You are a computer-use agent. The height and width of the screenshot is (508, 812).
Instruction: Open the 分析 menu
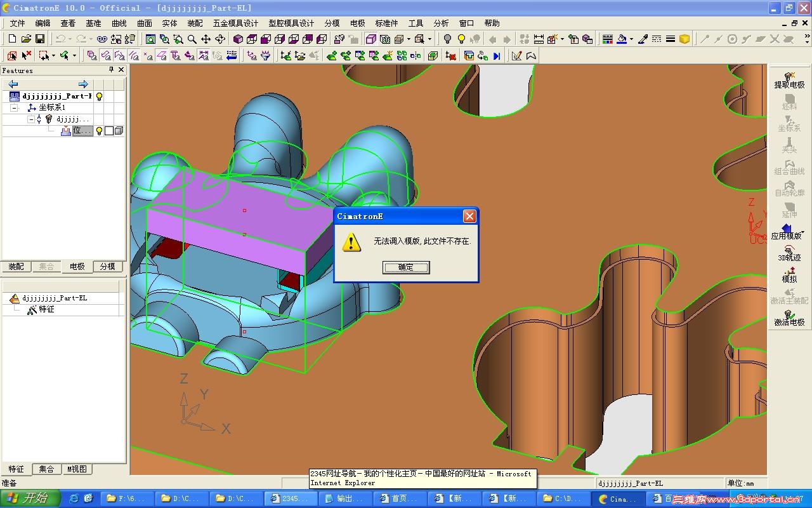[441, 23]
